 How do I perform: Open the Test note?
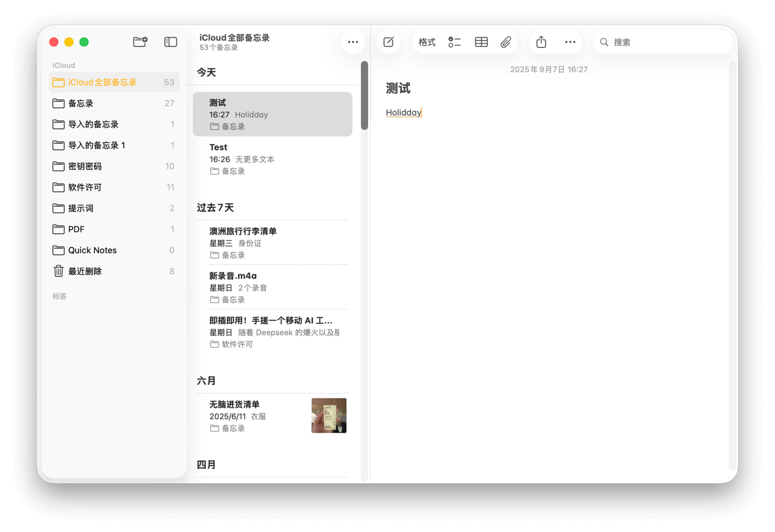click(272, 159)
